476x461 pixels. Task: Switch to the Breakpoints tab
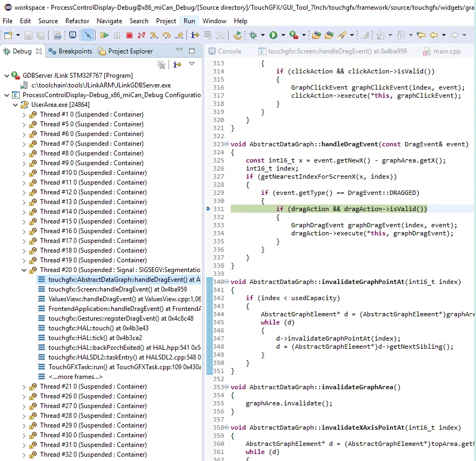pyautogui.click(x=70, y=51)
